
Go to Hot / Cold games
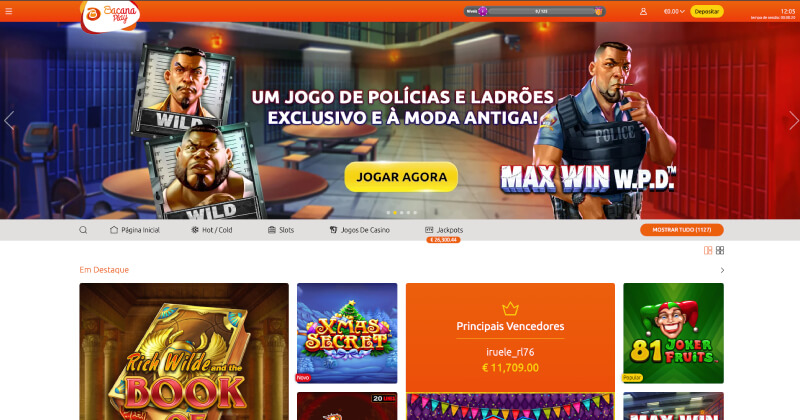(211, 230)
